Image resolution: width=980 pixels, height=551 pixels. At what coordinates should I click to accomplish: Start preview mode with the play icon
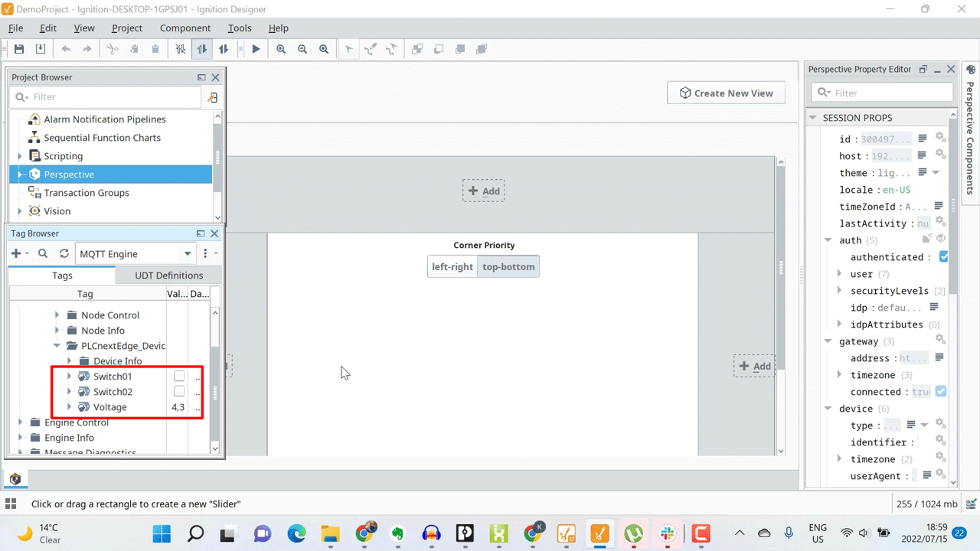pos(256,49)
